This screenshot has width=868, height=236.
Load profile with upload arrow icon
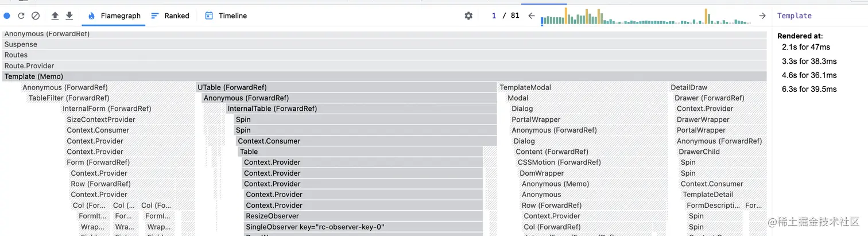tap(55, 16)
